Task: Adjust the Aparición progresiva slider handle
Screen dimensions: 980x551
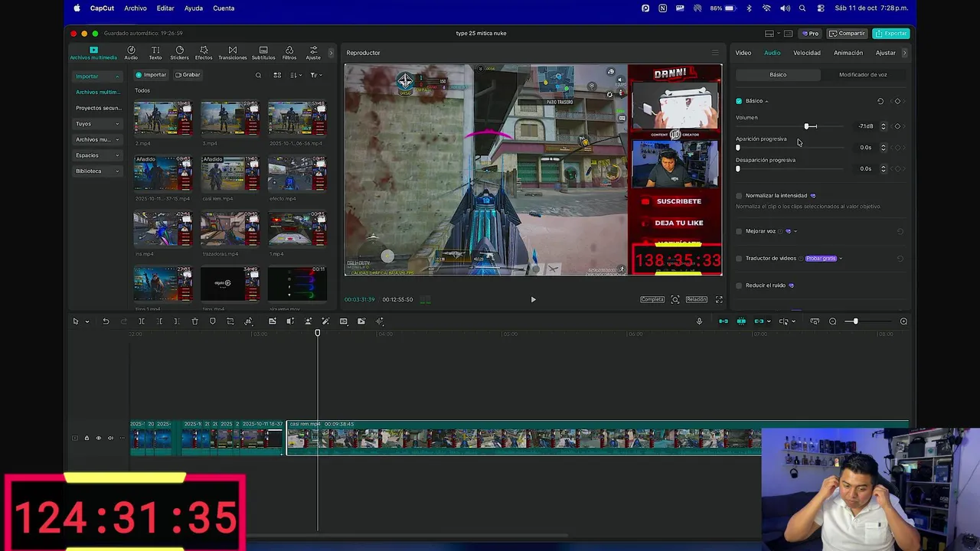Action: tap(738, 148)
